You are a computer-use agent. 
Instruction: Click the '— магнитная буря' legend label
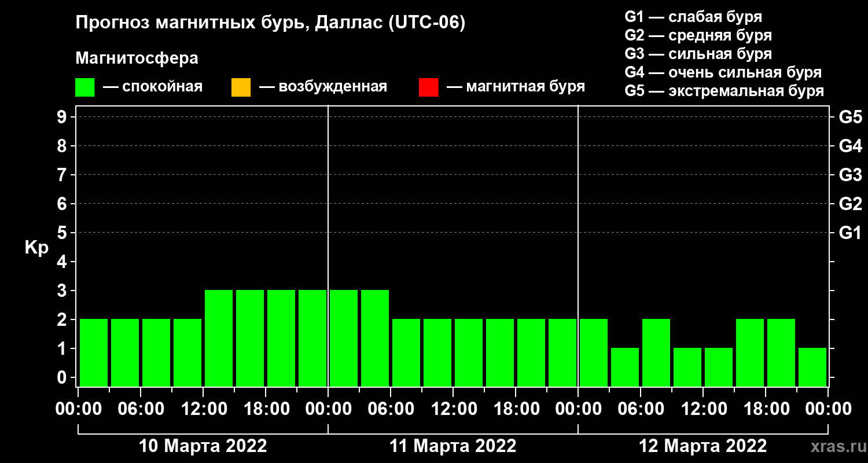point(516,87)
